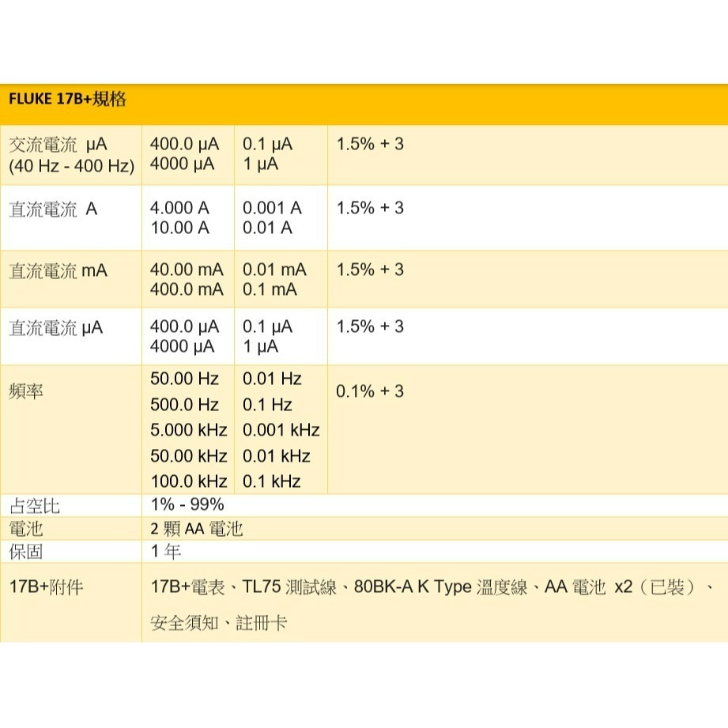Click the 400.0 µA range value cell
The image size is (728, 728).
[183, 143]
